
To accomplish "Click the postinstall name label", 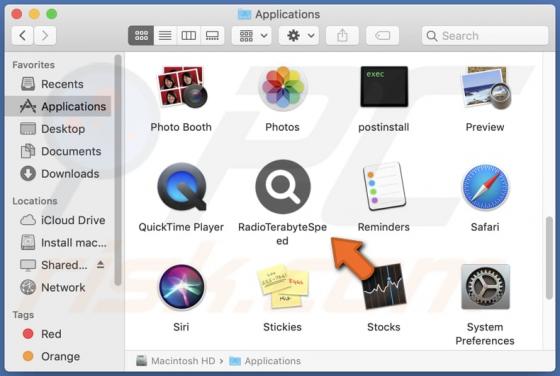I will pos(384,127).
